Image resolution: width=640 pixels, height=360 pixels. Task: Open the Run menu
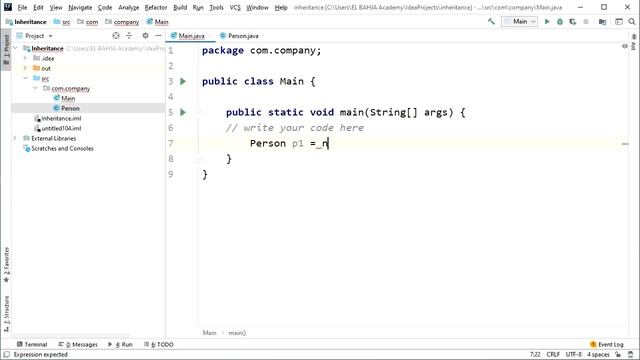pyautogui.click(x=198, y=7)
